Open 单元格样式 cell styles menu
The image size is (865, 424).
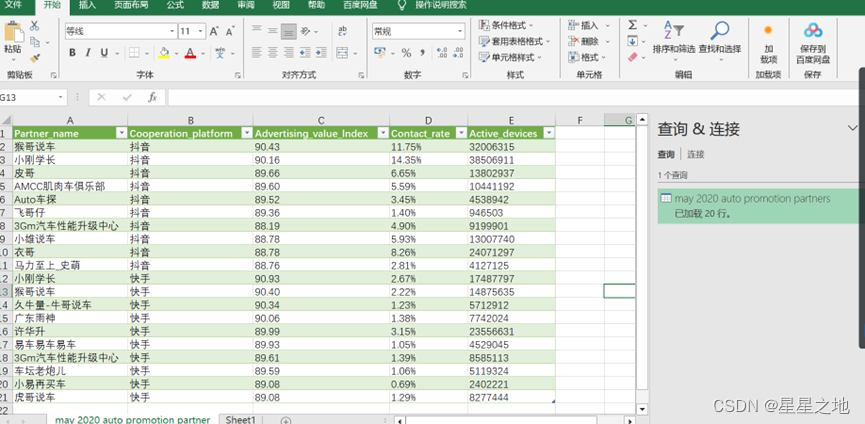[x=510, y=57]
